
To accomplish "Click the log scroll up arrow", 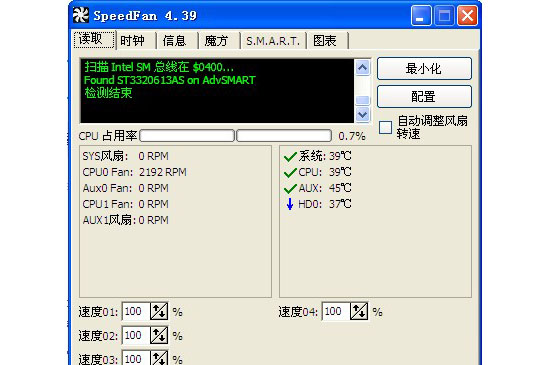I will pos(362,67).
